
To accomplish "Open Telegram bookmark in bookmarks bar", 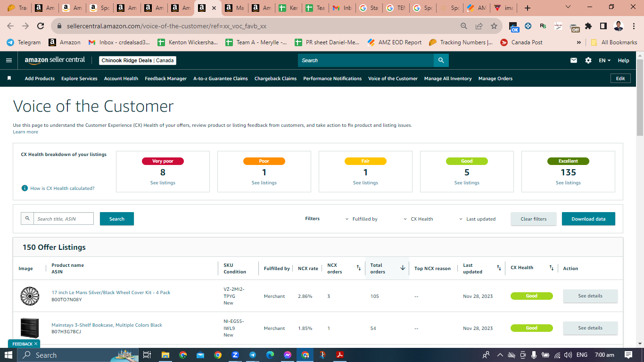I will pyautogui.click(x=24, y=42).
